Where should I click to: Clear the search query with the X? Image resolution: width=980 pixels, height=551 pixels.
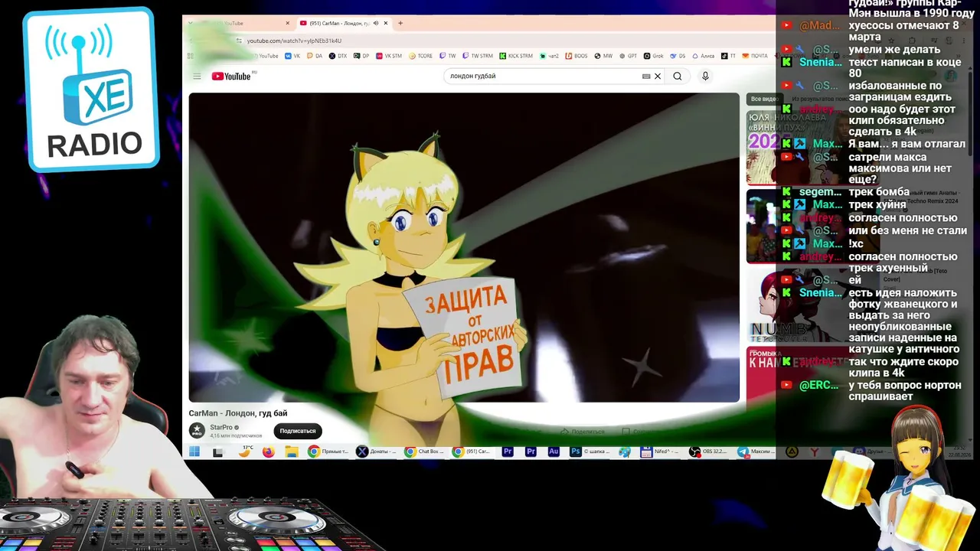[657, 77]
